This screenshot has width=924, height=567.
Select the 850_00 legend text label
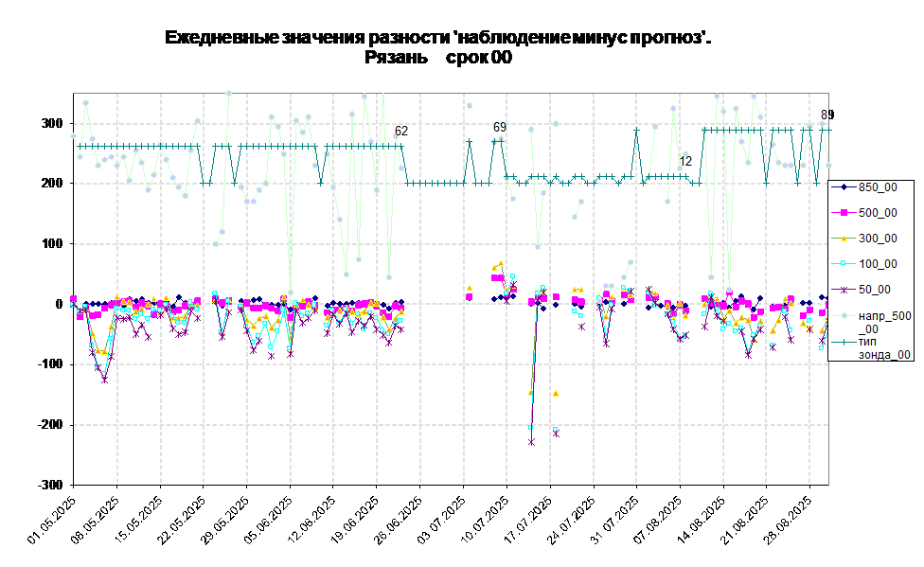[x=878, y=187]
